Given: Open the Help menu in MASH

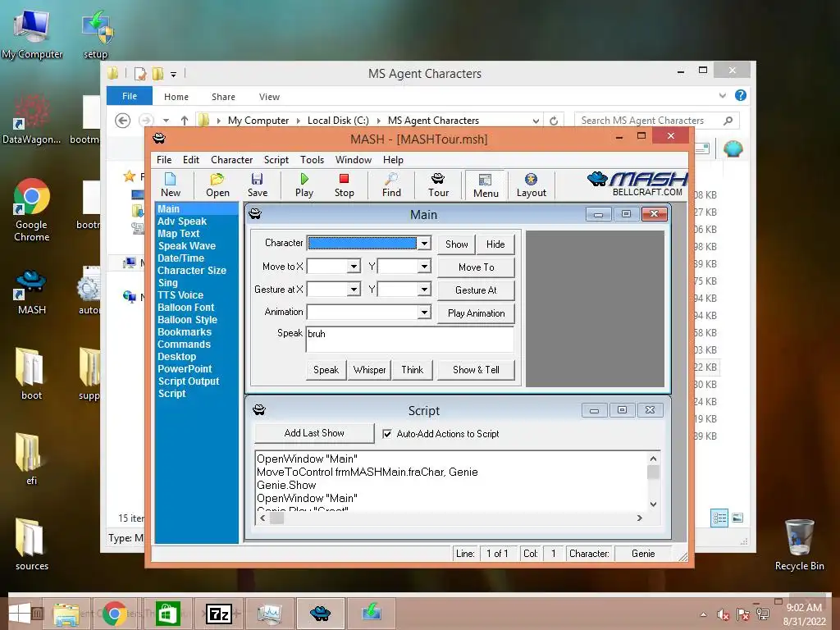Looking at the screenshot, I should tap(393, 160).
